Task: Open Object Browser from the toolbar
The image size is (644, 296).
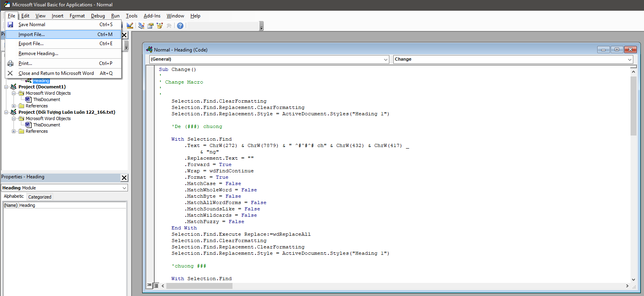Action: pos(160,26)
